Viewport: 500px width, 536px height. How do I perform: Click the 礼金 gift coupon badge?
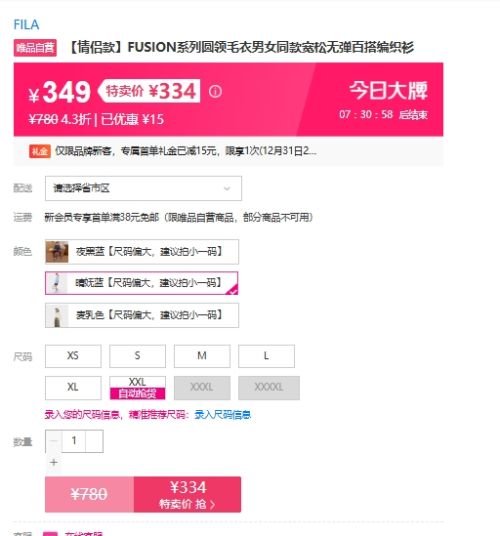coord(40,151)
